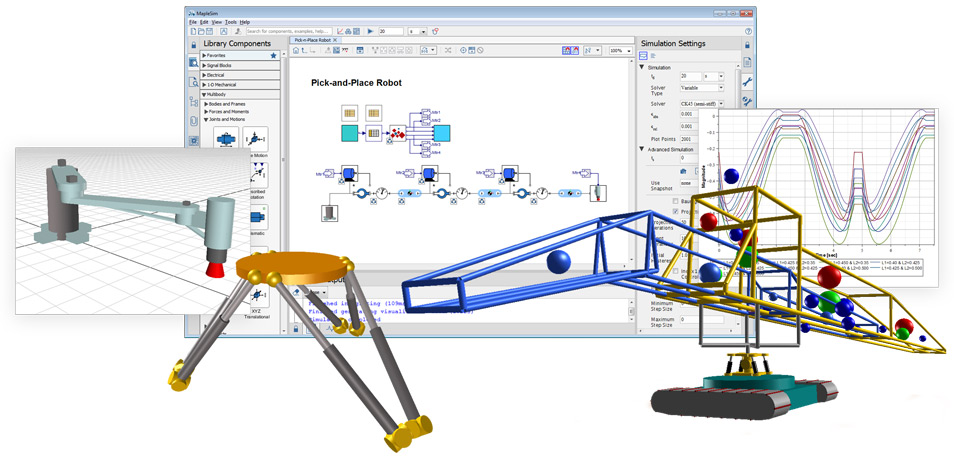Click the wrench Simulation Settings tab icon
This screenshot has width=954, height=459.
pos(747,82)
